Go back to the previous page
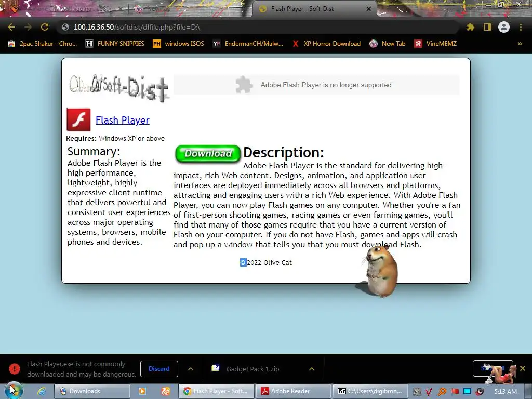 point(11,27)
